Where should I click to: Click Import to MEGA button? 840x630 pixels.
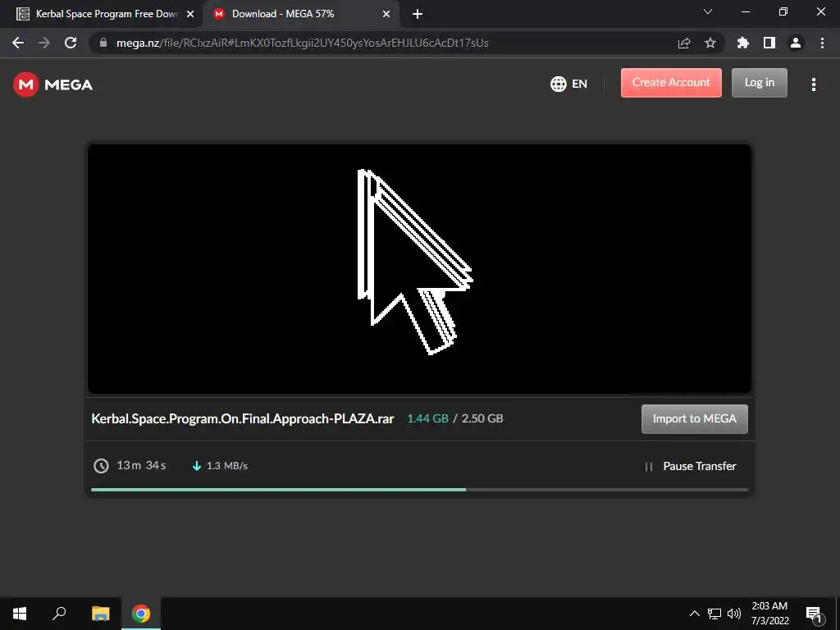(694, 419)
